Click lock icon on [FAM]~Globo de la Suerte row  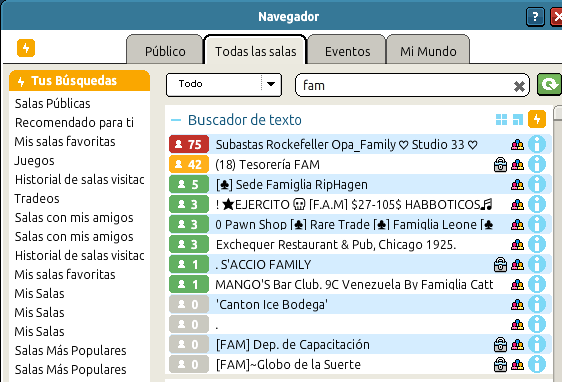pyautogui.click(x=500, y=364)
